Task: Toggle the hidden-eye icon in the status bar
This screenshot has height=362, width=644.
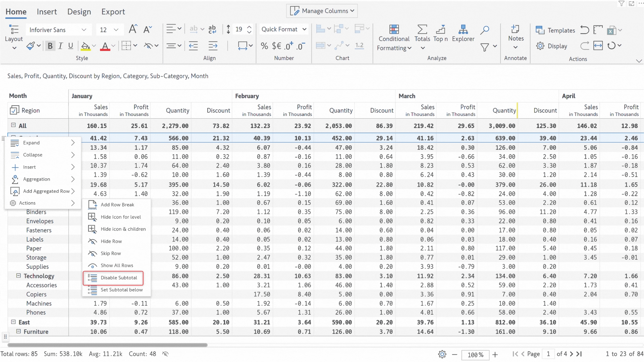Action: pos(165,354)
